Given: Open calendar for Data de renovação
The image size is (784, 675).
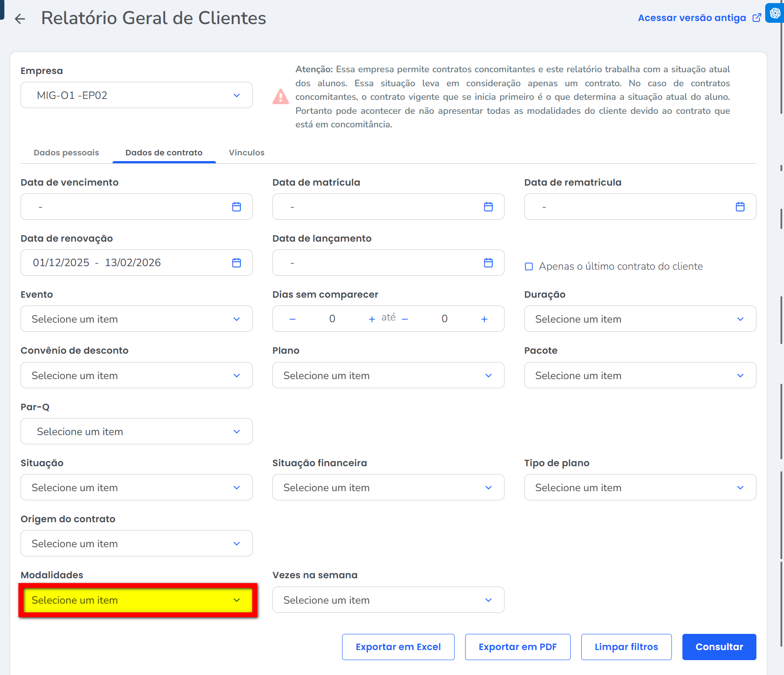Looking at the screenshot, I should pos(237,263).
